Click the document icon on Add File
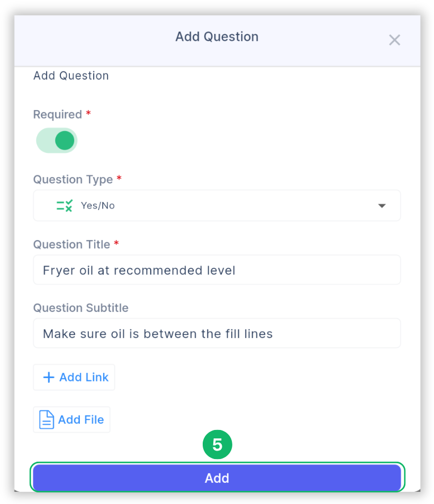Viewport: 434px width, 504px height. (x=47, y=419)
